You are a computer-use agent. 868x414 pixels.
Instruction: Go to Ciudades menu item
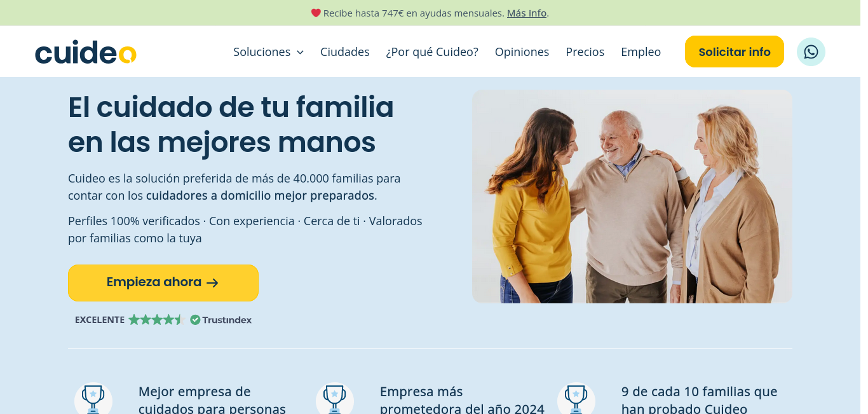pos(345,52)
